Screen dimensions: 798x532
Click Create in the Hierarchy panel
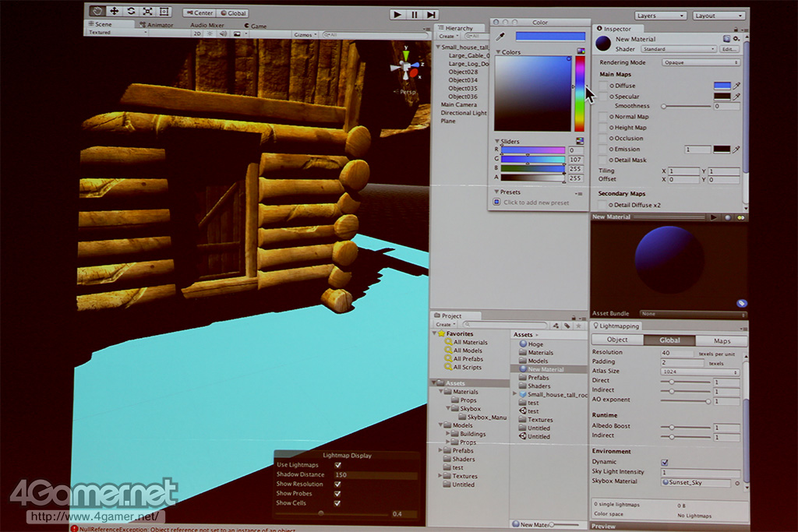pos(448,36)
